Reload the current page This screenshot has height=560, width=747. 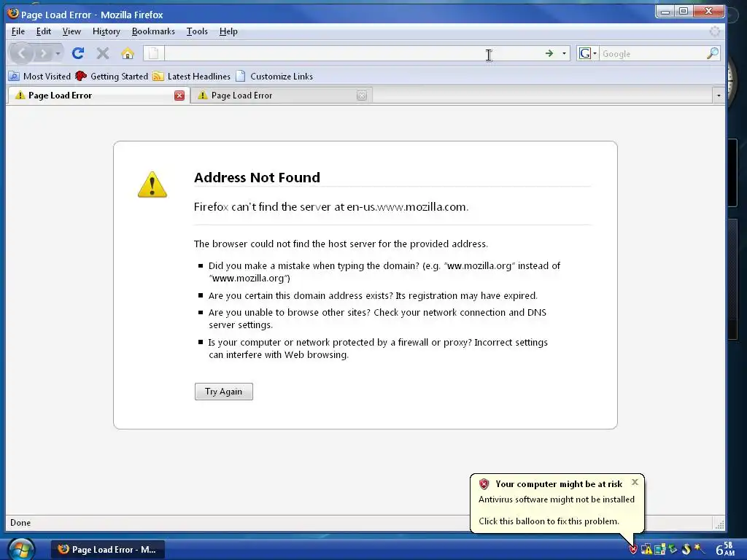(x=78, y=53)
